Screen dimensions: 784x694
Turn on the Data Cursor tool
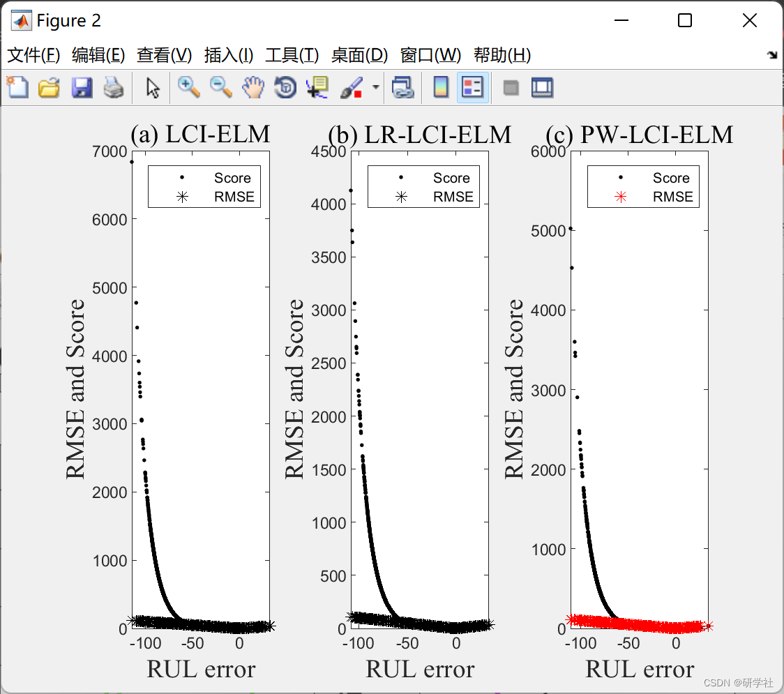tap(317, 87)
